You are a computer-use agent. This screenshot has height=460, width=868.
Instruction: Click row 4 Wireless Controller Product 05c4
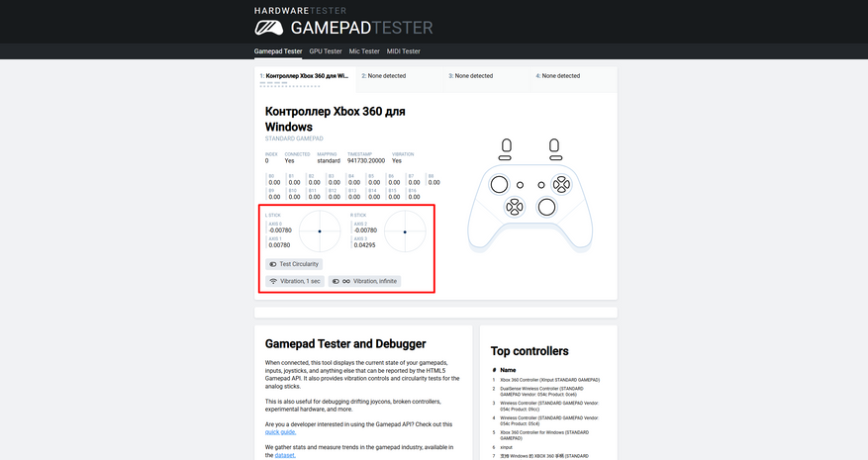pos(549,420)
